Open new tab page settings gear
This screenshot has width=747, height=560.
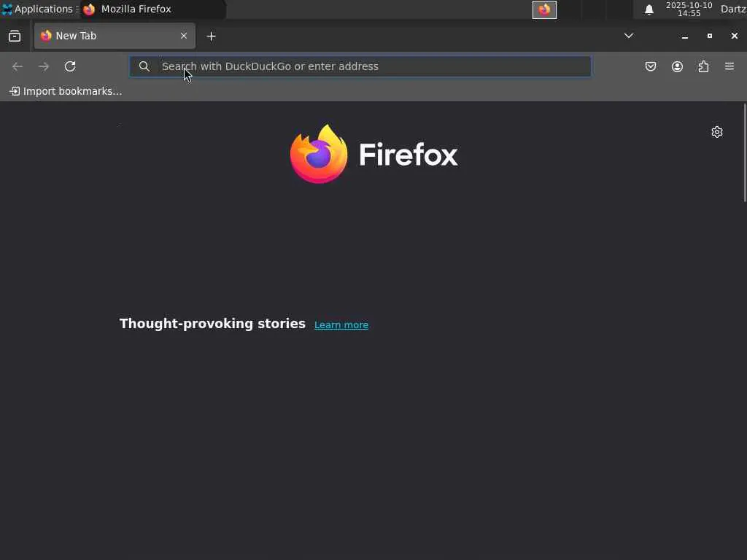click(717, 132)
